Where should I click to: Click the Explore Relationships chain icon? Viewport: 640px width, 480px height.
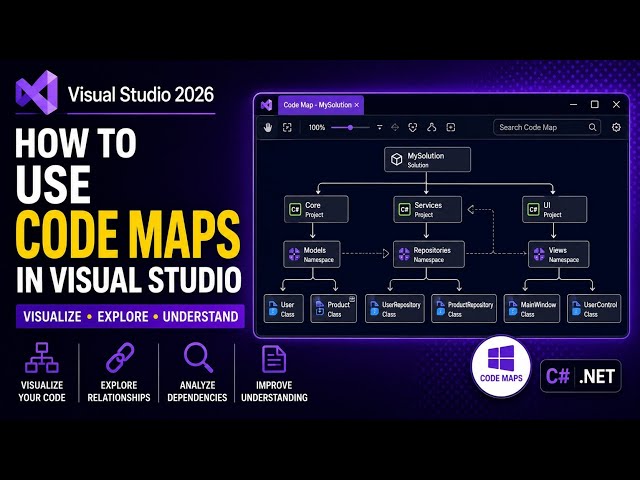[x=119, y=358]
